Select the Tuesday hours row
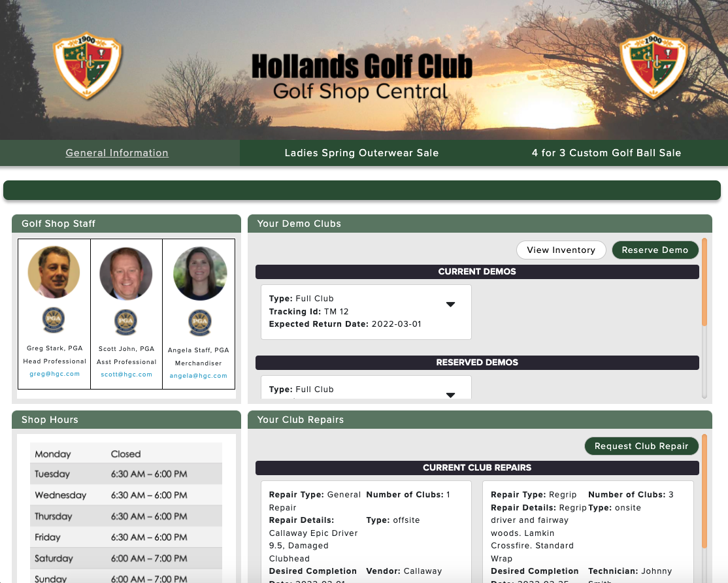The image size is (728, 583). (126, 474)
